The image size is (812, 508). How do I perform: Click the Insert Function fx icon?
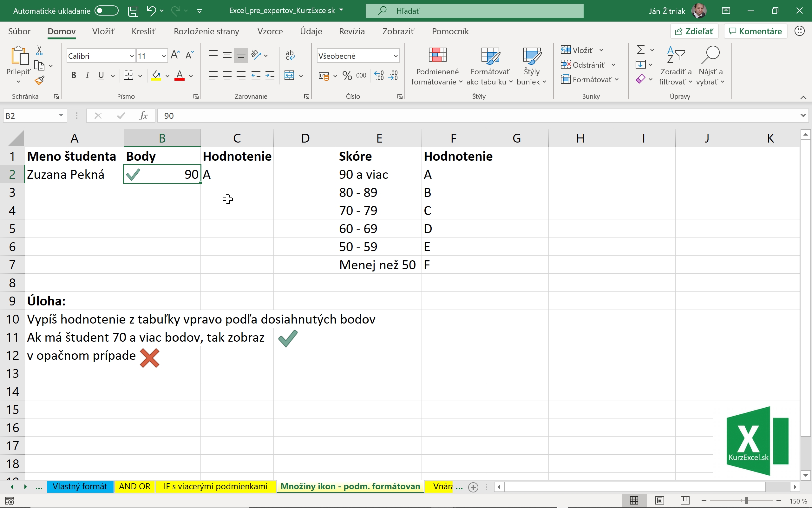pyautogui.click(x=144, y=116)
